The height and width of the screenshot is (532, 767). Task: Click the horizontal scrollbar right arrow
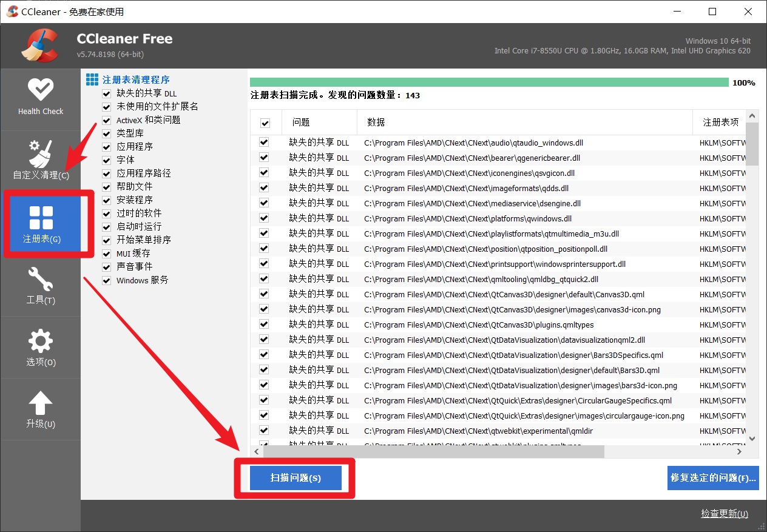coord(740,452)
